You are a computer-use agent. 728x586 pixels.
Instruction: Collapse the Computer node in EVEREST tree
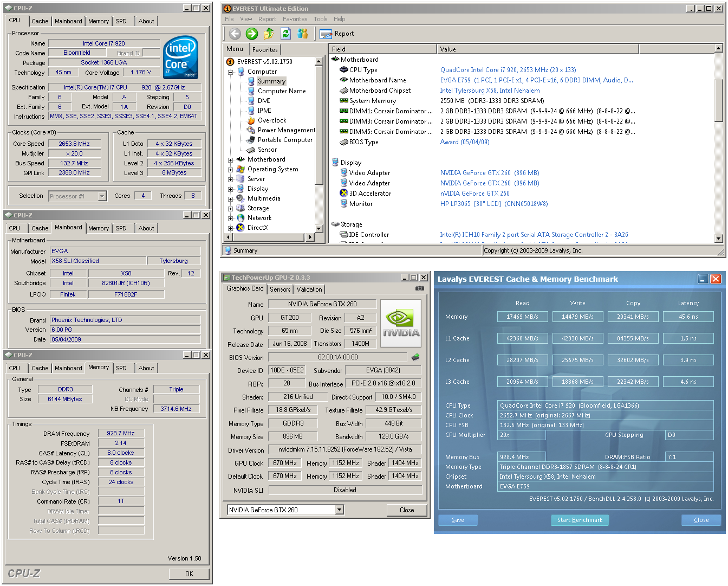(x=230, y=72)
